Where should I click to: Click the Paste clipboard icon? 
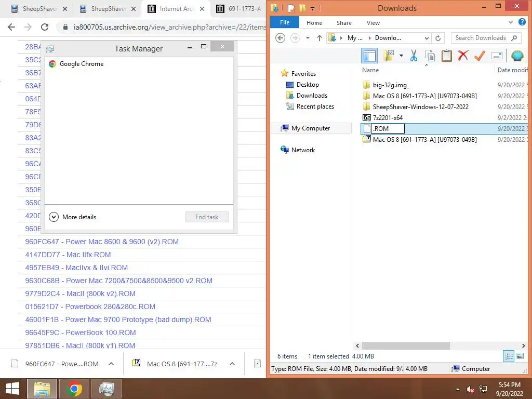(x=446, y=56)
